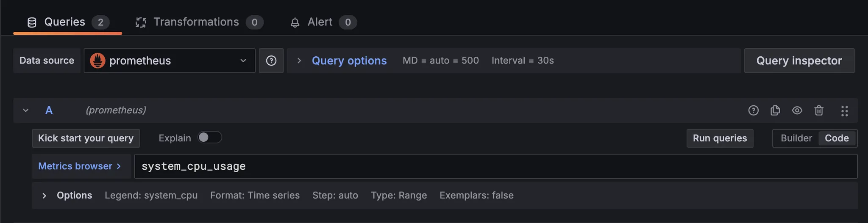Click the Run queries button

point(720,138)
